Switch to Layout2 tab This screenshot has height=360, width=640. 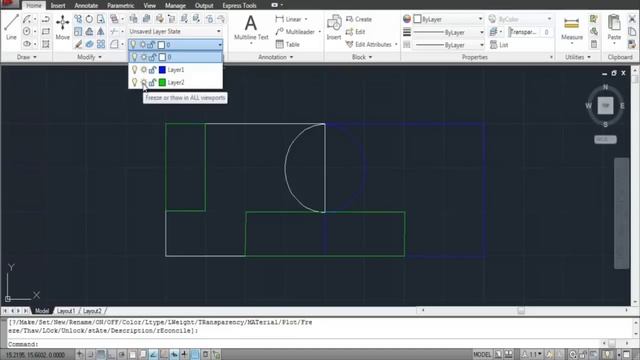pos(92,311)
